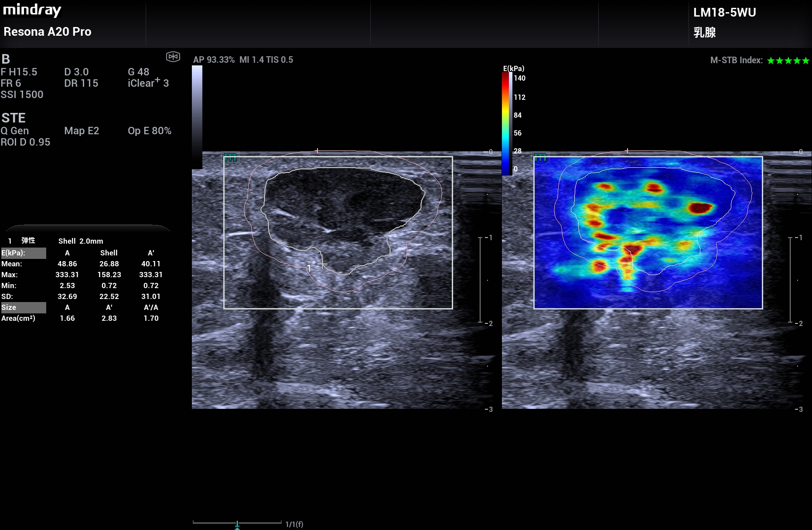Select the Op E 80% opacity parameter
The height and width of the screenshot is (530, 812).
tap(149, 131)
